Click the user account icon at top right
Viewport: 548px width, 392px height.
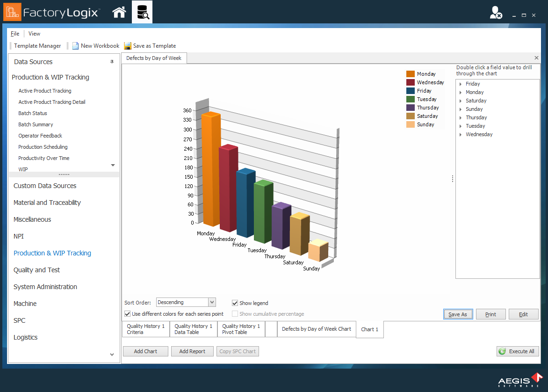(x=495, y=12)
